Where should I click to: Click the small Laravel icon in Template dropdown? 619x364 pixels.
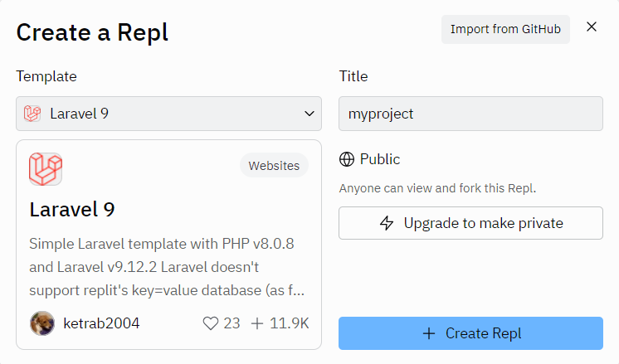click(x=33, y=114)
